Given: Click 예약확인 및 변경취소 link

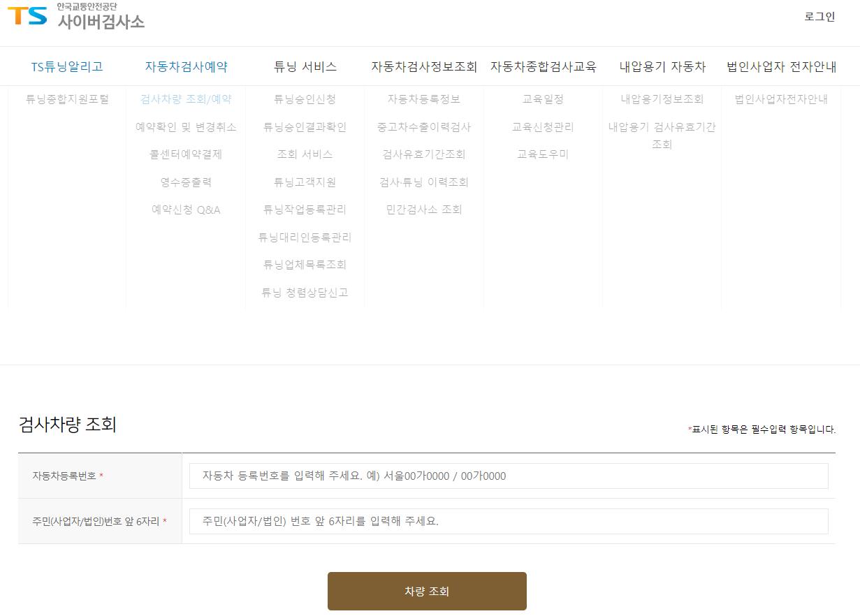Looking at the screenshot, I should 185,126.
